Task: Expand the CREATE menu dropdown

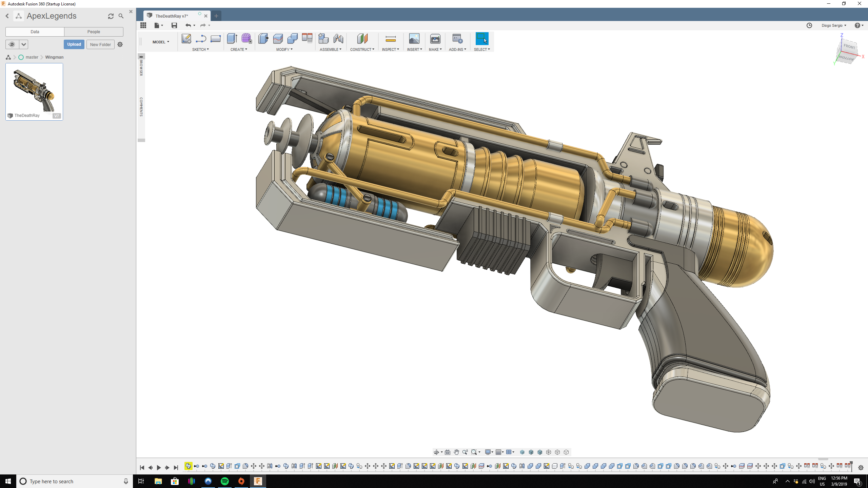Action: point(239,49)
